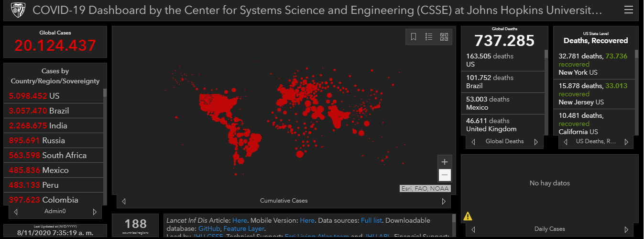Click the 737.285 global deaths total
Viewport: 644px width, 239px height.
coord(504,41)
